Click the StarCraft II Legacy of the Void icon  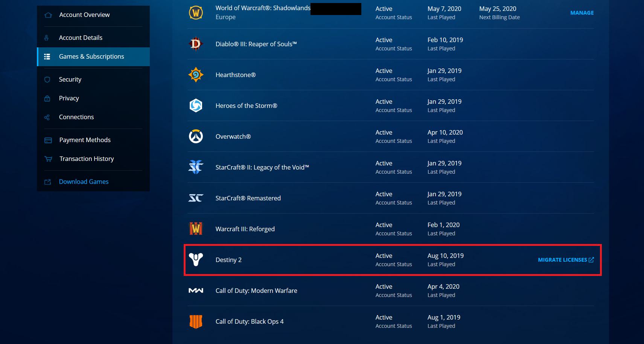[x=196, y=167]
